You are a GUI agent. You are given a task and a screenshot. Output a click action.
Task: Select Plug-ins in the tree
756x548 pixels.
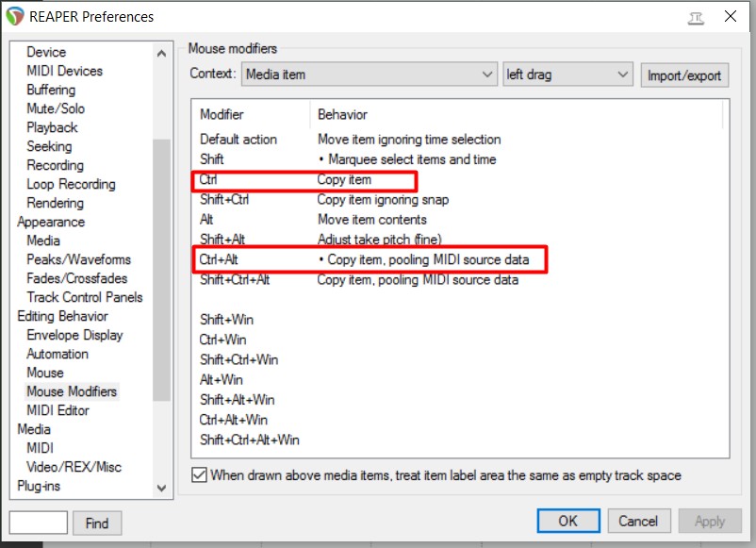(39, 486)
